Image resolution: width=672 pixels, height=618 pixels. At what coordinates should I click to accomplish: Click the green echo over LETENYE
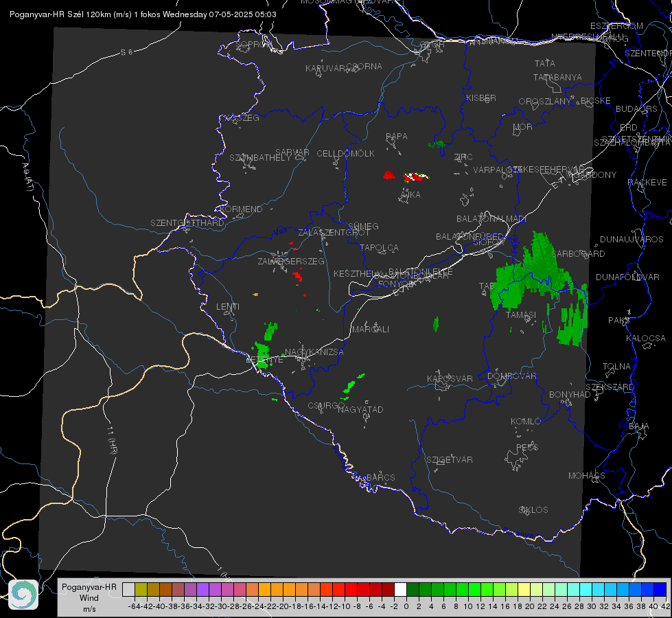(261, 355)
